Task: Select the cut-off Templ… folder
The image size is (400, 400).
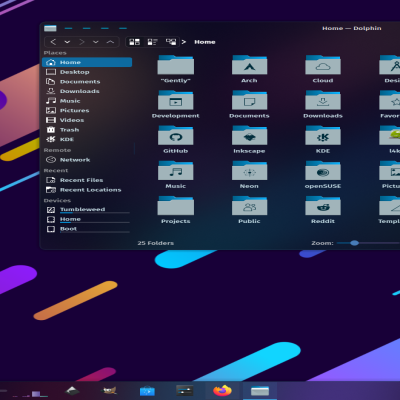Action: (389, 210)
